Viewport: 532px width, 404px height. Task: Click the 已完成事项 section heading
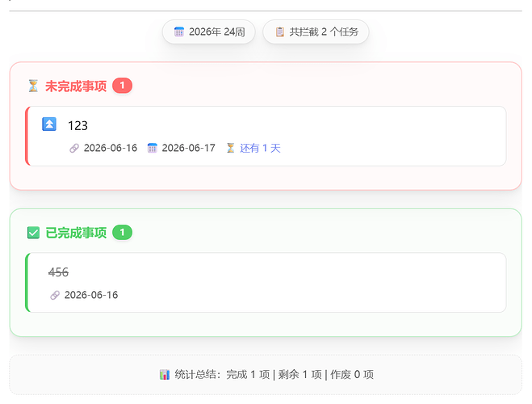[x=76, y=233]
